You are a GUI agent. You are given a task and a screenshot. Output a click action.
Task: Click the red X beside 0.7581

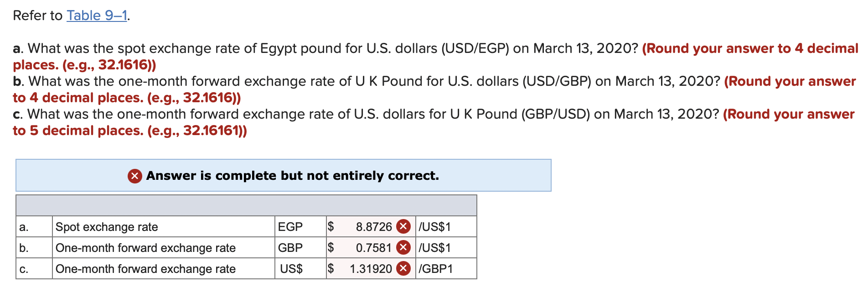coord(403,247)
